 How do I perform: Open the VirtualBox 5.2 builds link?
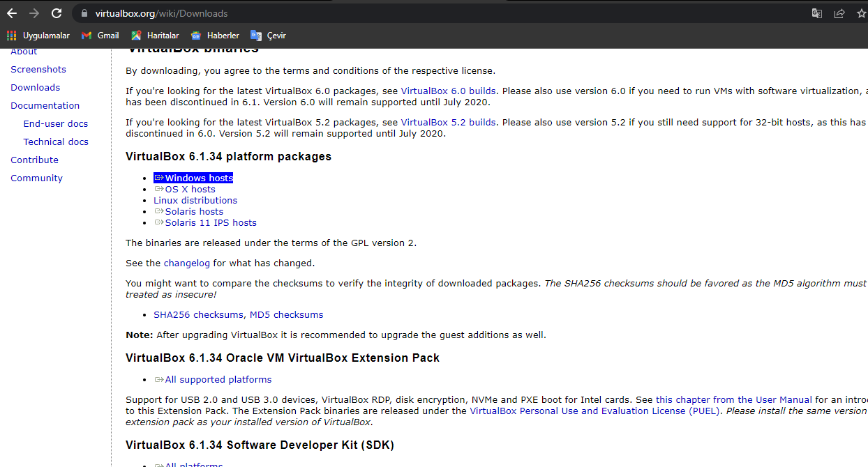tap(448, 122)
